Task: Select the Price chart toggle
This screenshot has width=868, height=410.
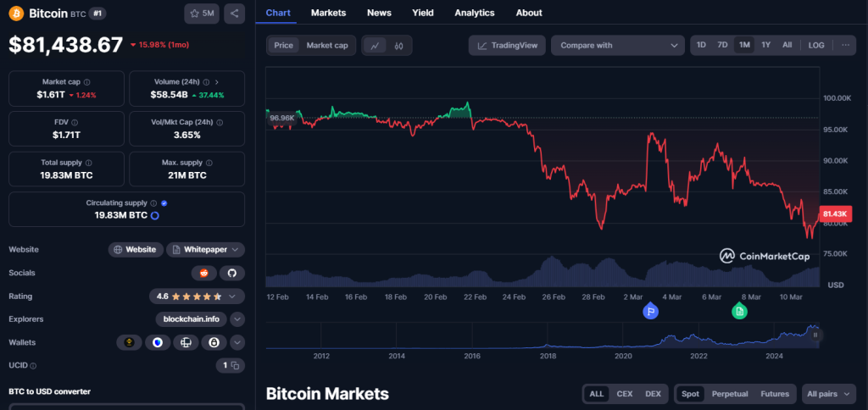Action: pyautogui.click(x=283, y=46)
